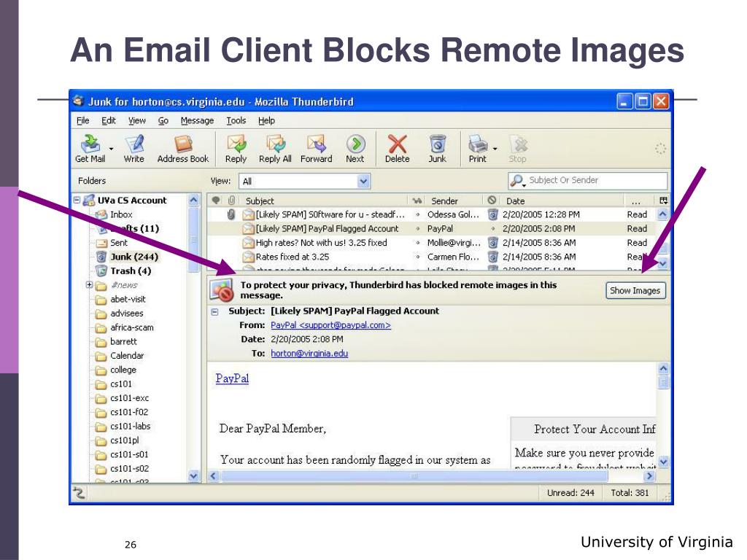Screen dimensions: 747x560
Task: Mark message with the Junk button
Action: pyautogui.click(x=438, y=148)
